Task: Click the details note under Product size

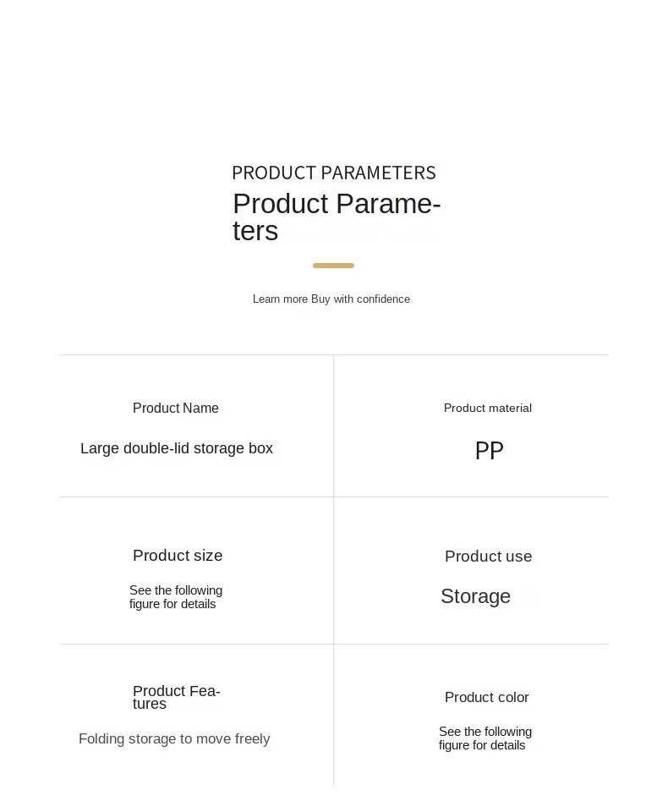Action: point(176,597)
